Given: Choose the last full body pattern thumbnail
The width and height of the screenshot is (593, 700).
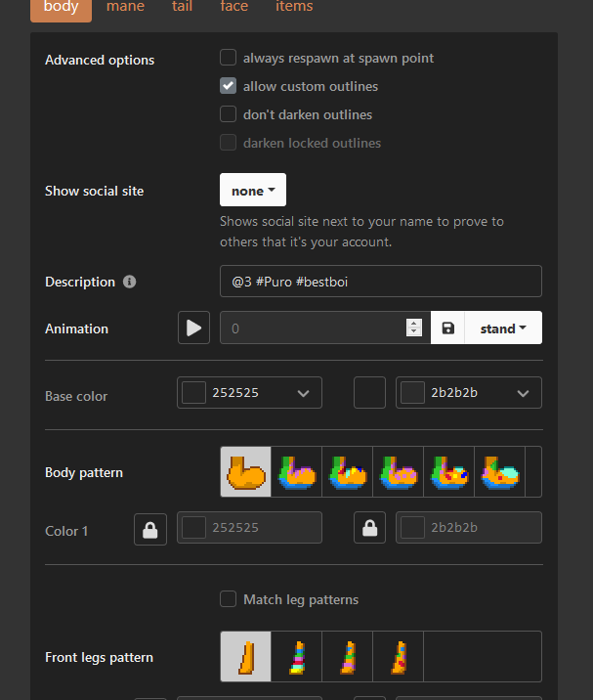Looking at the screenshot, I should coord(500,472).
